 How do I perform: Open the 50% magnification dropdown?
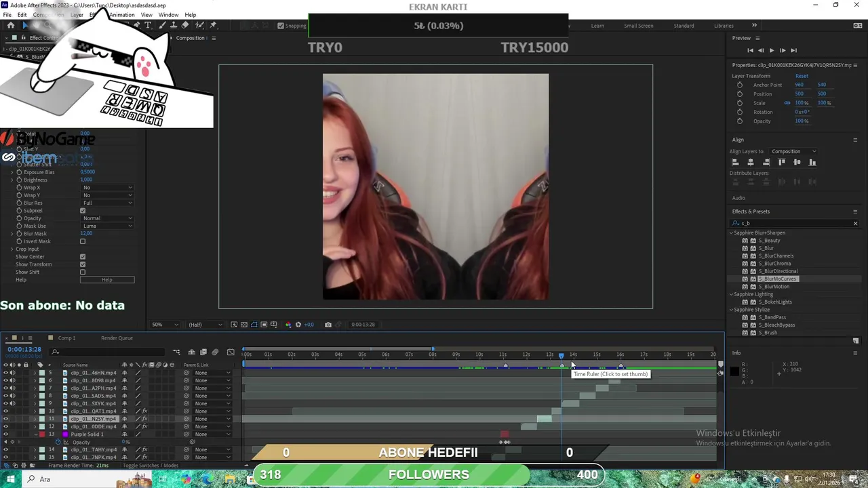click(x=165, y=325)
